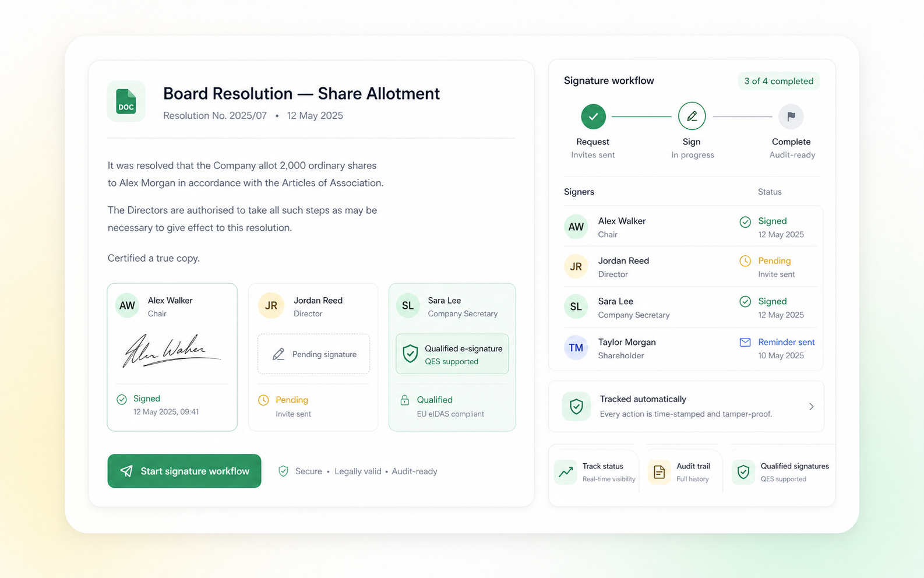Click the shield icon in Tracked automatically

pyautogui.click(x=576, y=406)
